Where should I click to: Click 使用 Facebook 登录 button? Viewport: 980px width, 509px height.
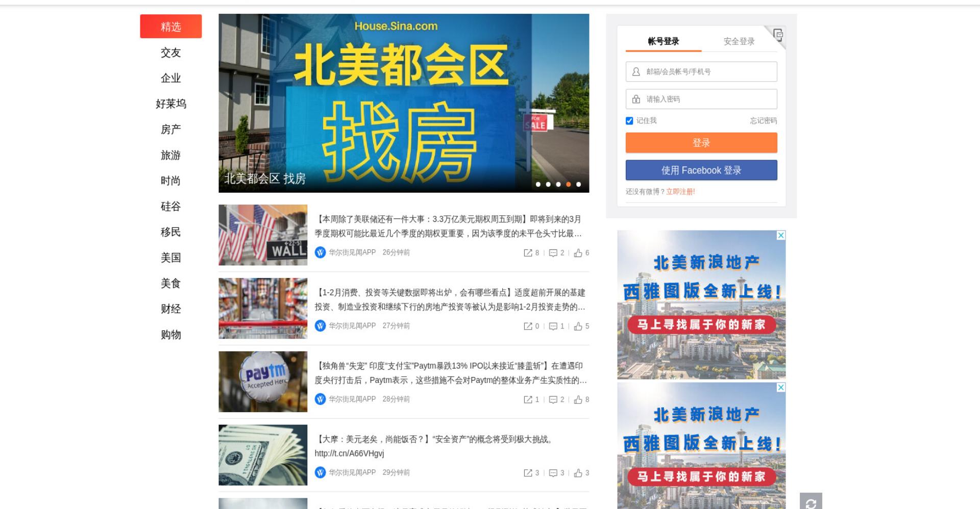(701, 170)
